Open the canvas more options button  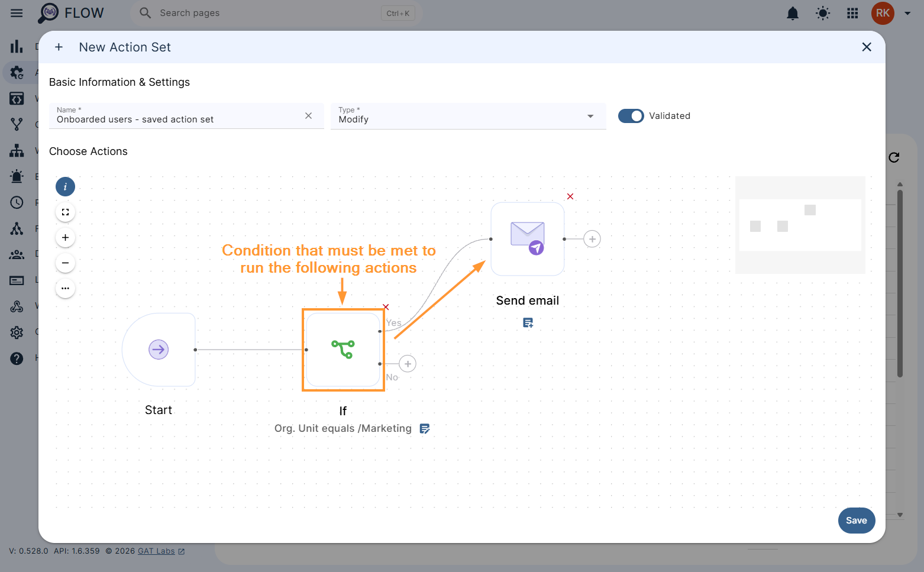pyautogui.click(x=65, y=288)
